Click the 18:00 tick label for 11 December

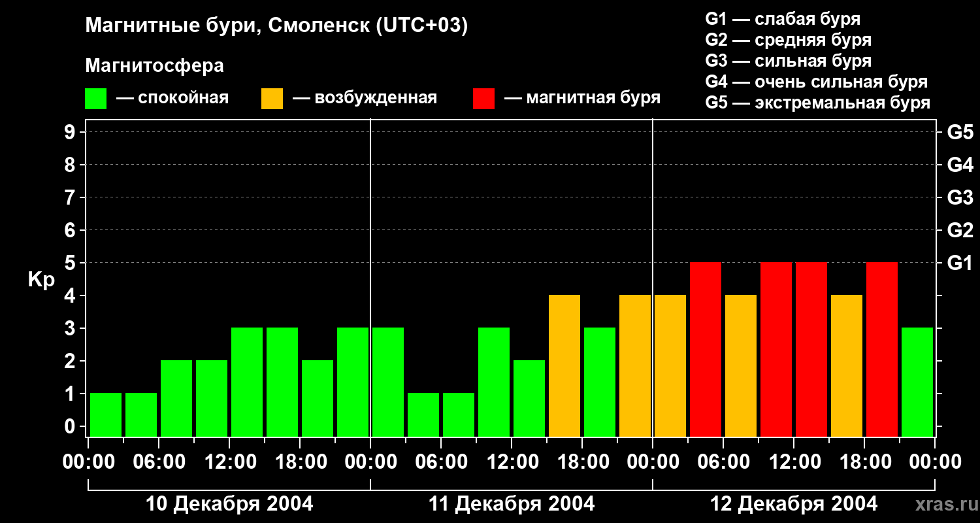pos(582,462)
